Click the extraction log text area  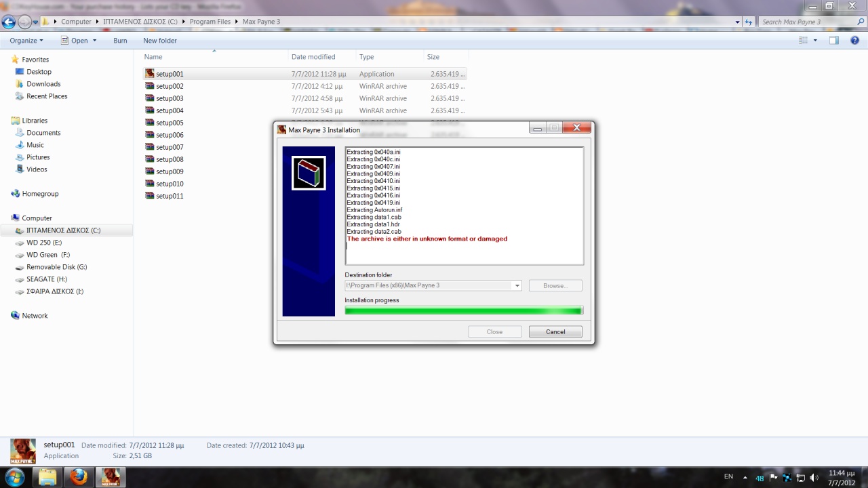pyautogui.click(x=464, y=206)
